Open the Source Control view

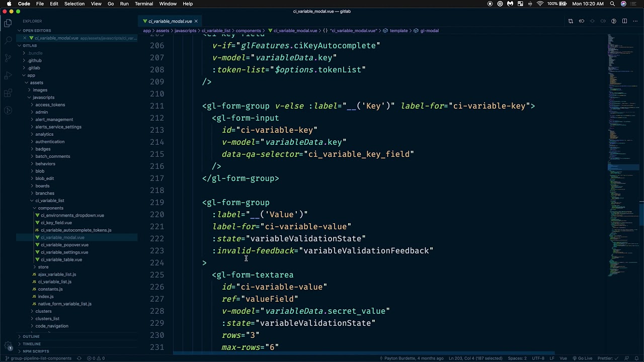pos(8,58)
